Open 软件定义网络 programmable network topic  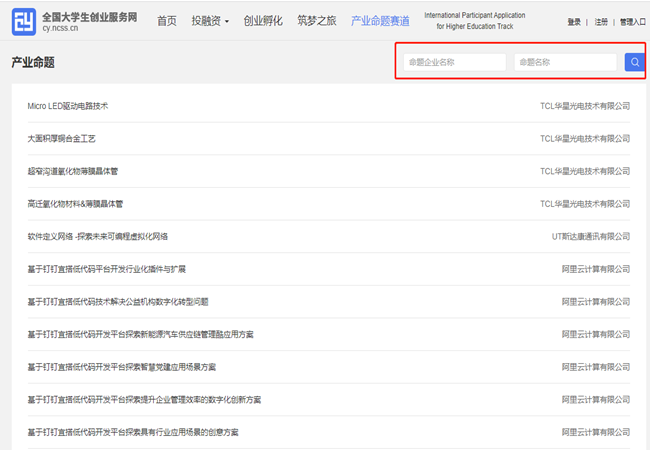[x=98, y=236]
